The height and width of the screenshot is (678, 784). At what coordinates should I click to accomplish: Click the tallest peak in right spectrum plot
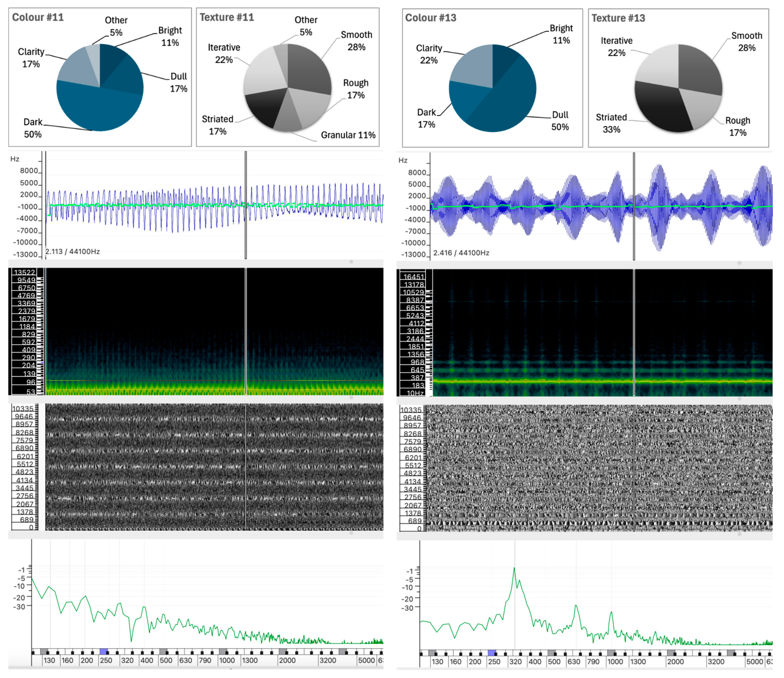[514, 568]
